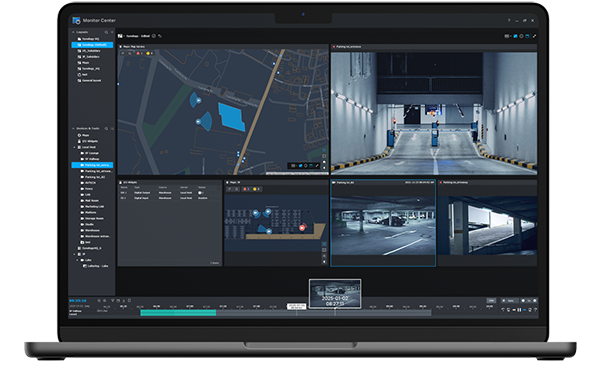Expand the IP server node
Image resolution: width=600 pixels, height=375 pixels.
click(x=75, y=254)
